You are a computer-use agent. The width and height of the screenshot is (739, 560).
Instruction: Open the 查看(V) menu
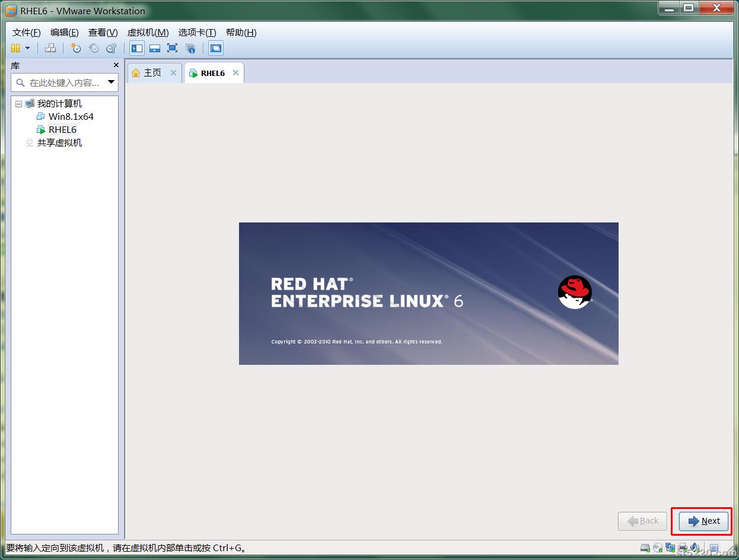(x=103, y=32)
